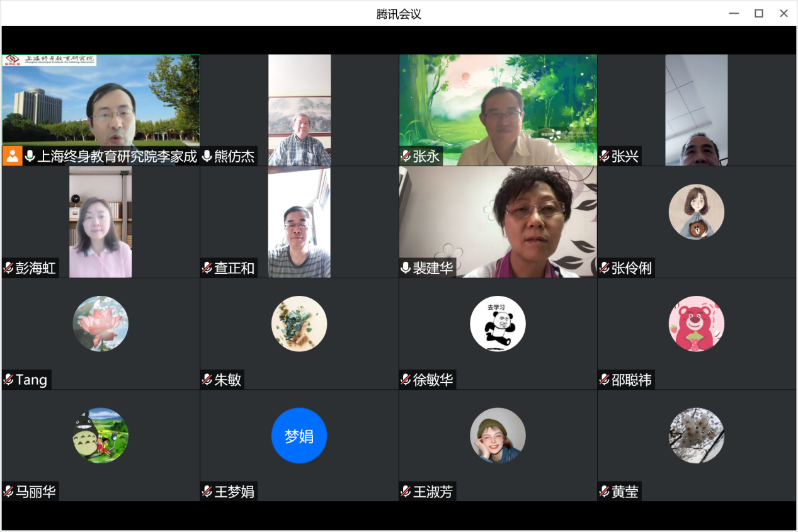Click the 王淑芳 name label

pyautogui.click(x=433, y=492)
